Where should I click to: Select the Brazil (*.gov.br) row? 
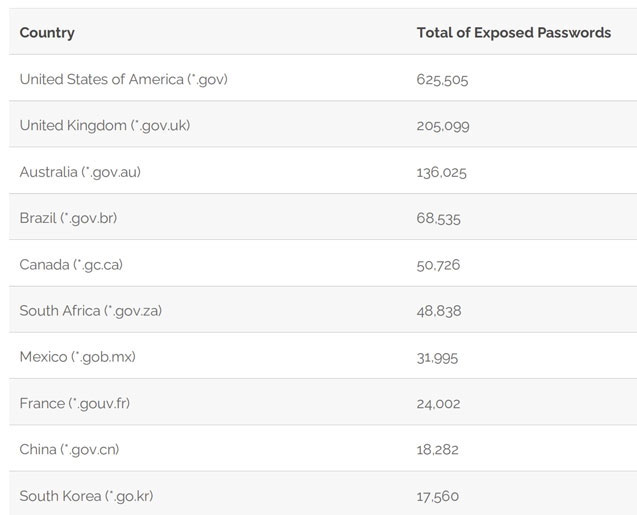tap(323, 216)
